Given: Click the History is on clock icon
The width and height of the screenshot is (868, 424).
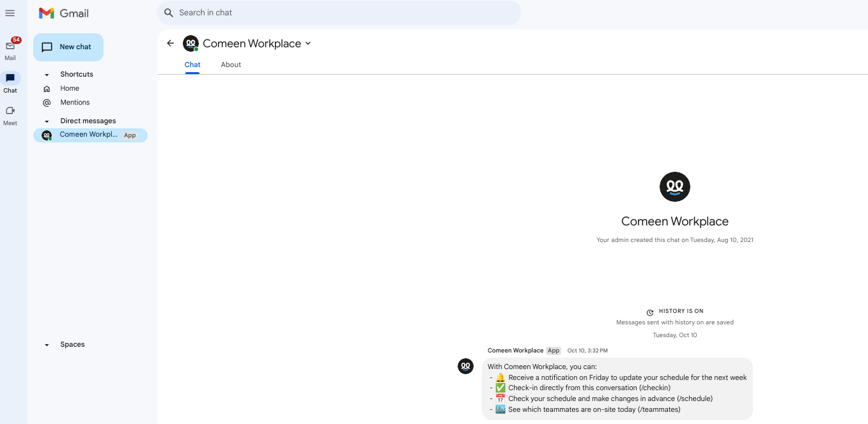Looking at the screenshot, I should [650, 312].
